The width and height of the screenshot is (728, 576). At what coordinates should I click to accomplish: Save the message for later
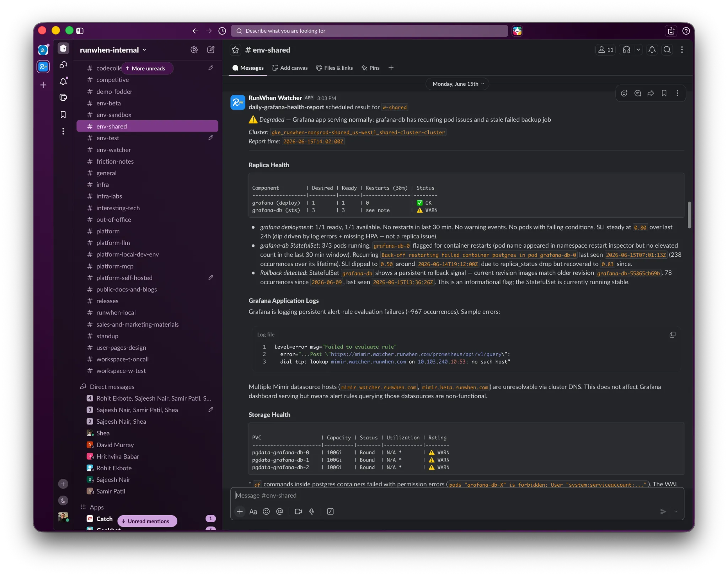click(664, 93)
